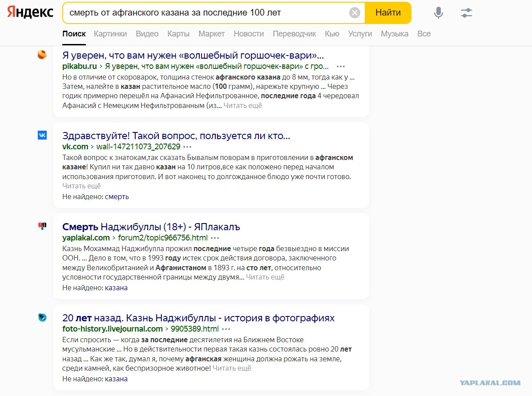
Task: Click the ЯПлакалъ favicon icon
Action: (x=42, y=226)
